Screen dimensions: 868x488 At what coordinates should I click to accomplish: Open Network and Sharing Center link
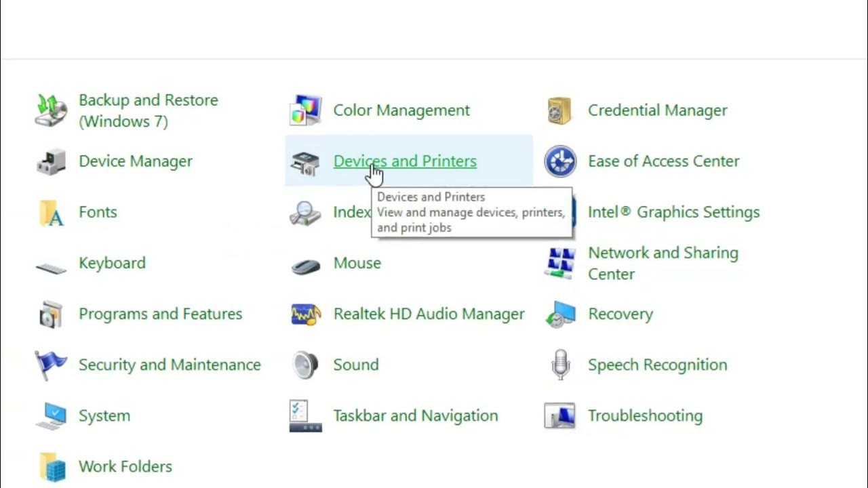point(663,263)
